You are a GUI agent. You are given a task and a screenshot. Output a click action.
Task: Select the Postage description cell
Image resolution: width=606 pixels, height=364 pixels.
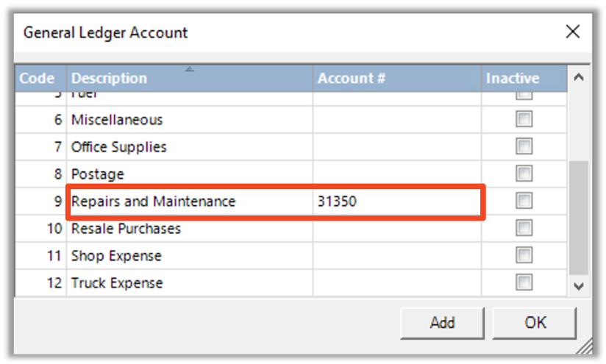pos(190,174)
